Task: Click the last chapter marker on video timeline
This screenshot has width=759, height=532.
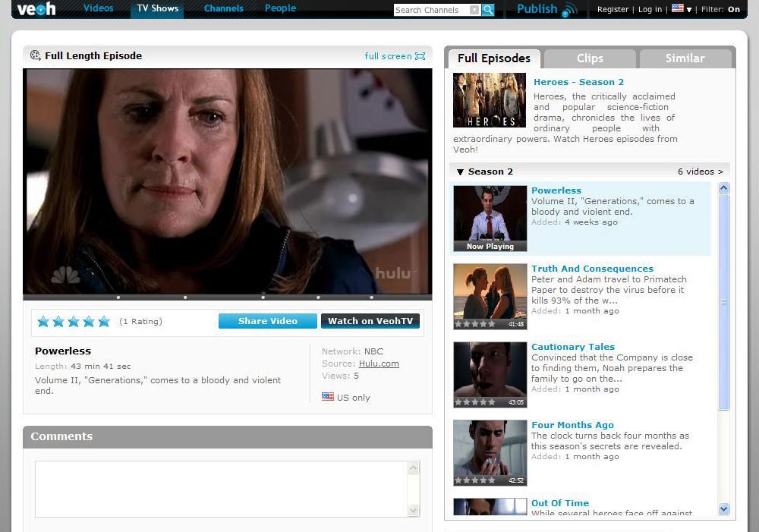Action: [371, 297]
